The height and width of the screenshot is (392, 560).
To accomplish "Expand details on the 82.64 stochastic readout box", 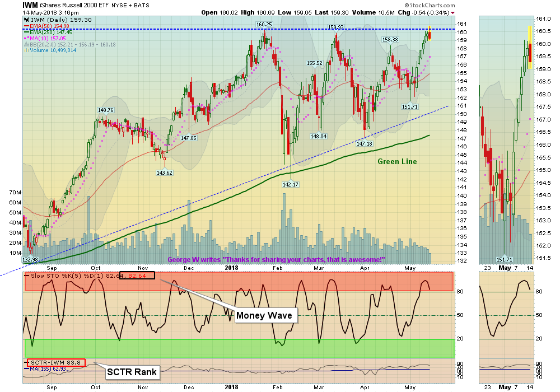I will click(138, 276).
